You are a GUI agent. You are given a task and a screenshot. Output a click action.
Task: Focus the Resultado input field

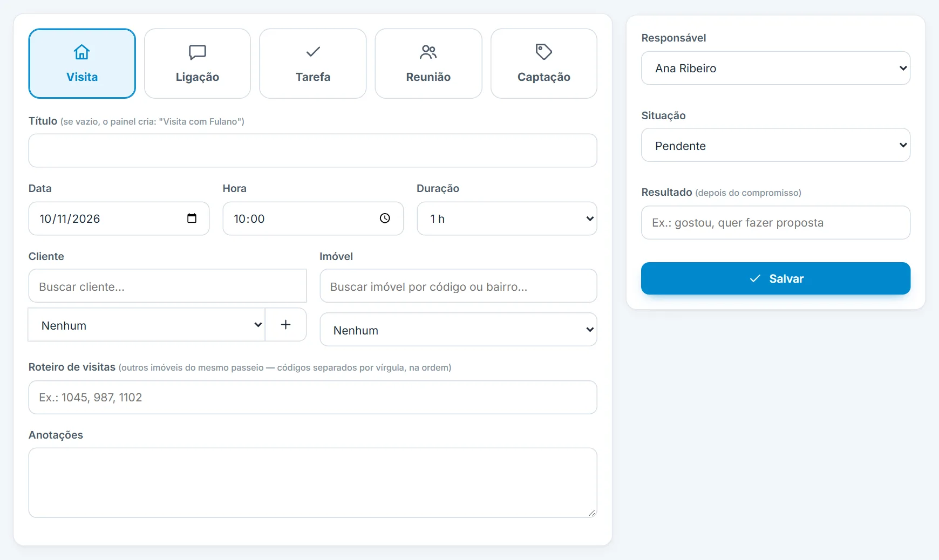point(776,222)
